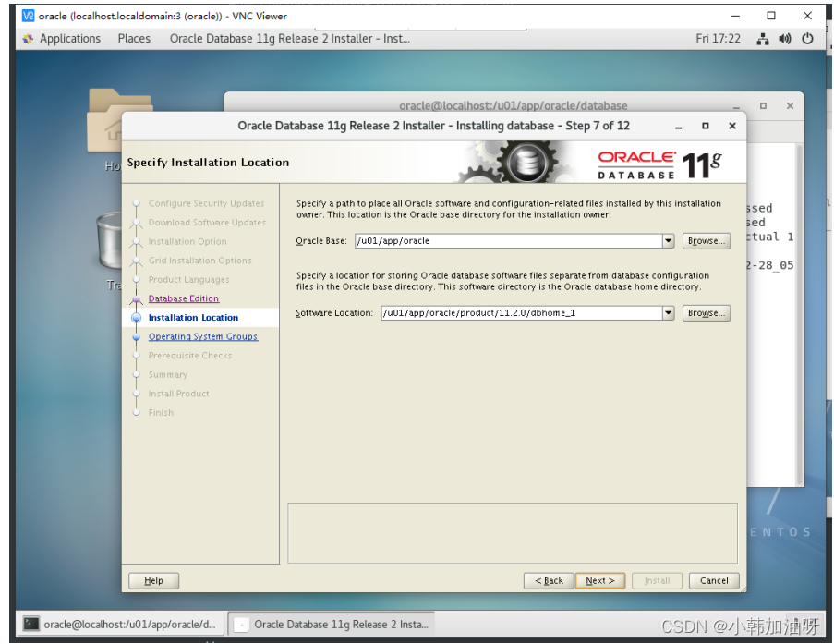
Task: Minimize the VNC Viewer window
Action: (x=735, y=16)
